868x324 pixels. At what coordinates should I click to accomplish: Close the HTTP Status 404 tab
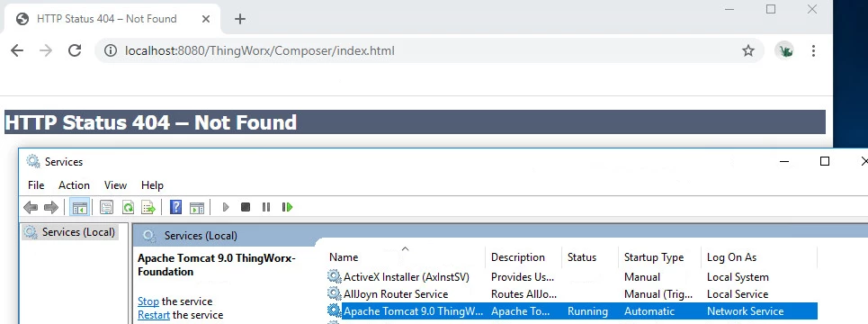(206, 19)
